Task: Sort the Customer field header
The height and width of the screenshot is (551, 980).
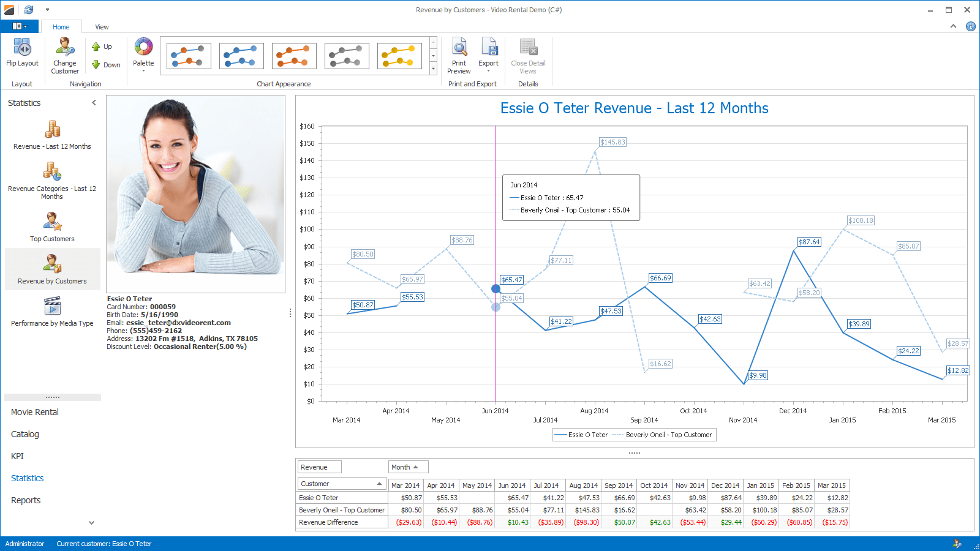Action: coord(341,484)
